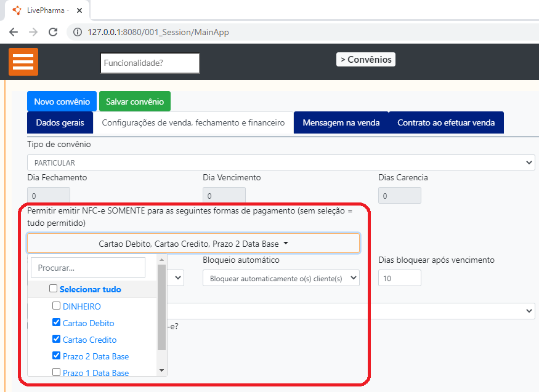
Task: Click the Funcionalidade search field
Action: [x=150, y=63]
